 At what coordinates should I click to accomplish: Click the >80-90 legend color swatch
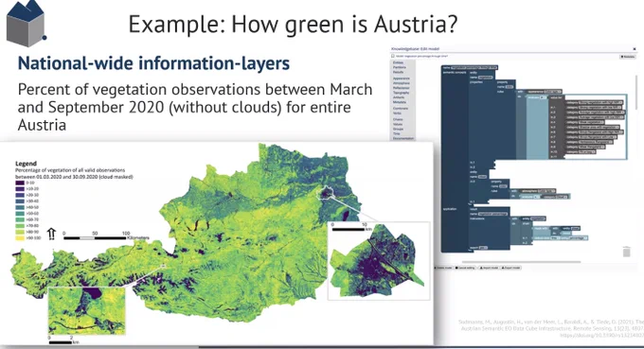pos(20,232)
